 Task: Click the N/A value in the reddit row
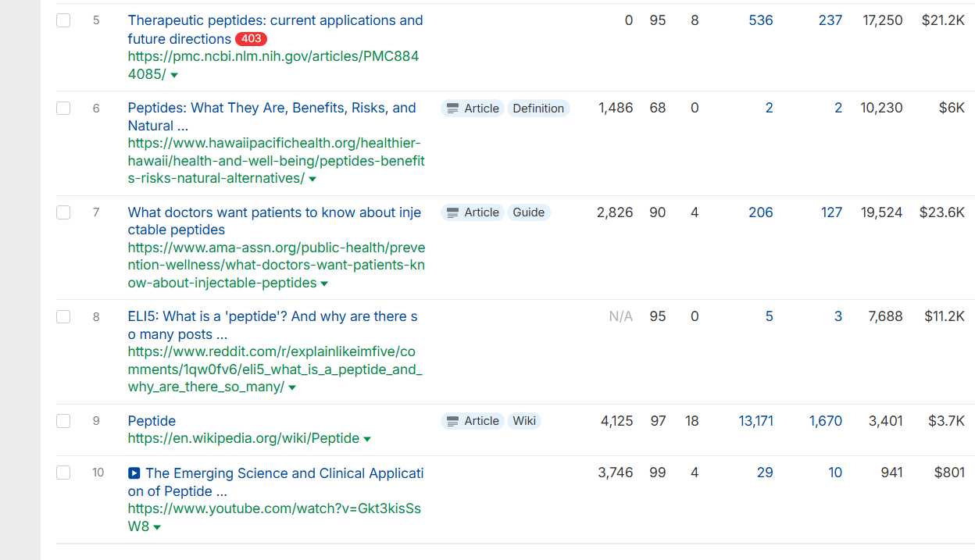(x=621, y=316)
